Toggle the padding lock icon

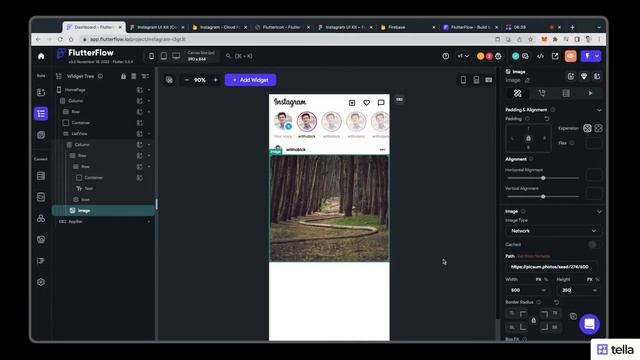pyautogui.click(x=528, y=138)
